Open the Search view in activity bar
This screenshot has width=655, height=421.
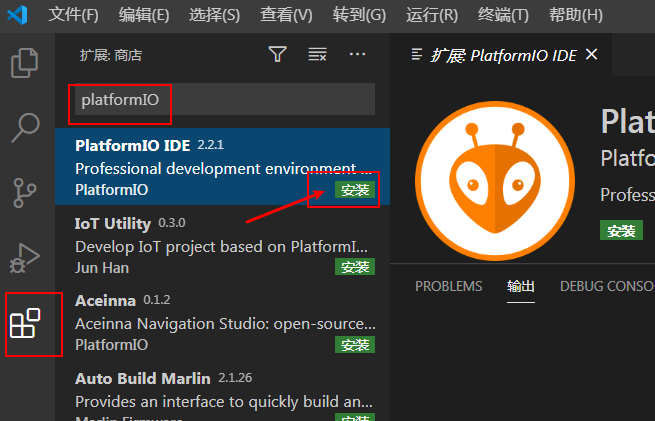25,127
